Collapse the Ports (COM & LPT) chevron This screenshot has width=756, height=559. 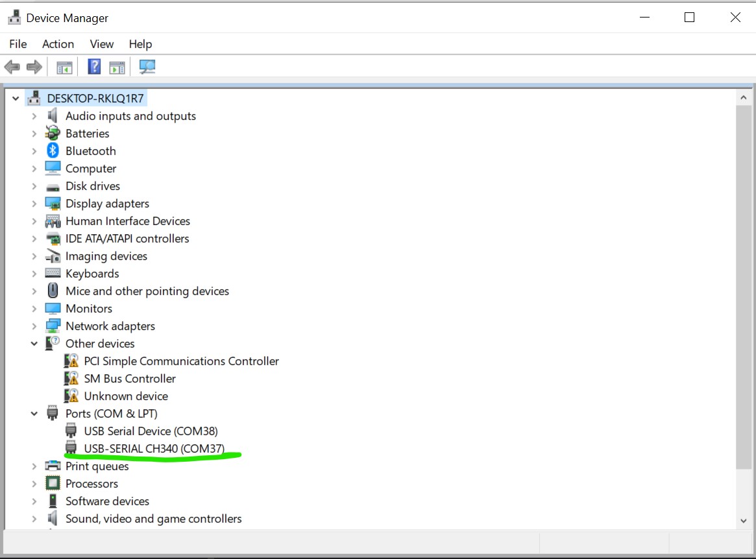click(34, 414)
